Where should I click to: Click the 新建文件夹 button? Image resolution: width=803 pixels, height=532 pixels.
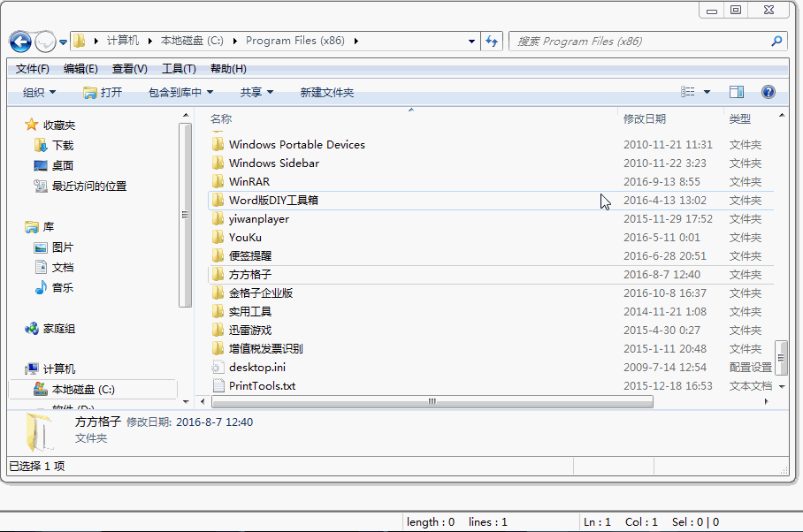[x=326, y=92]
